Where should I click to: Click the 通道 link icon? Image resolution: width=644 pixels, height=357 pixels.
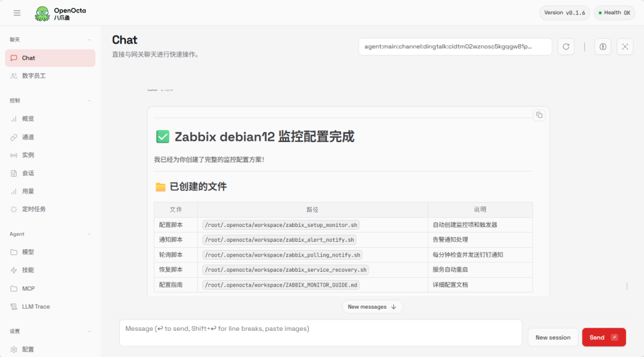click(x=14, y=137)
